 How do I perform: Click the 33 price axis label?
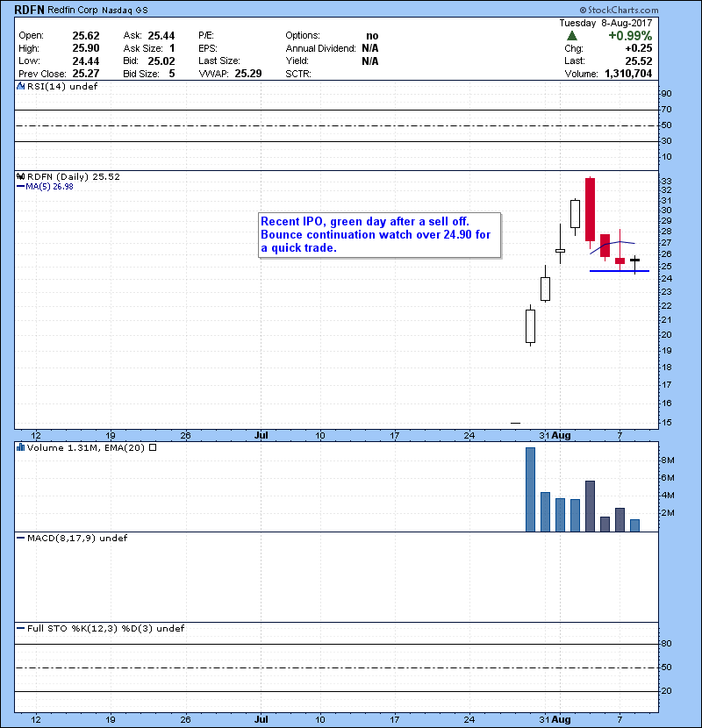pyautogui.click(x=666, y=181)
